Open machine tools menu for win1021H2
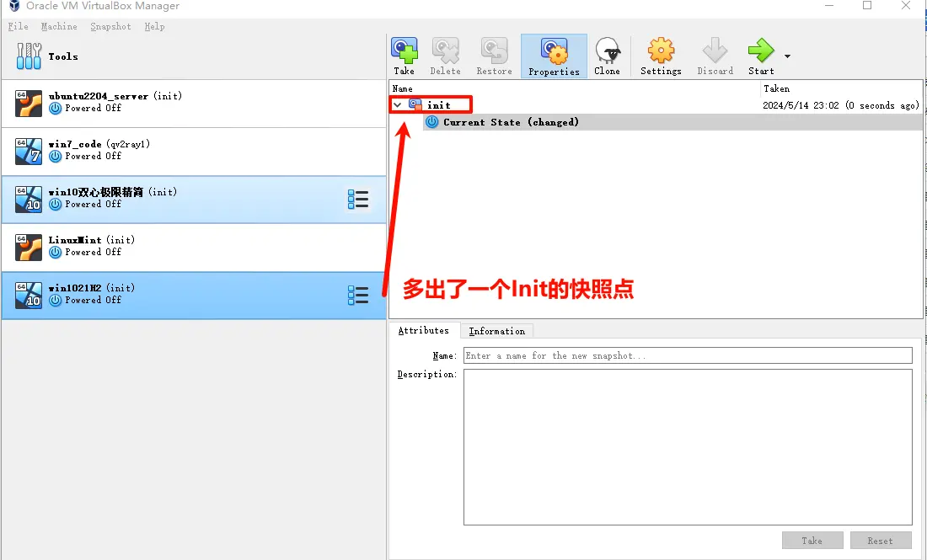The height and width of the screenshot is (560, 927). (x=358, y=295)
